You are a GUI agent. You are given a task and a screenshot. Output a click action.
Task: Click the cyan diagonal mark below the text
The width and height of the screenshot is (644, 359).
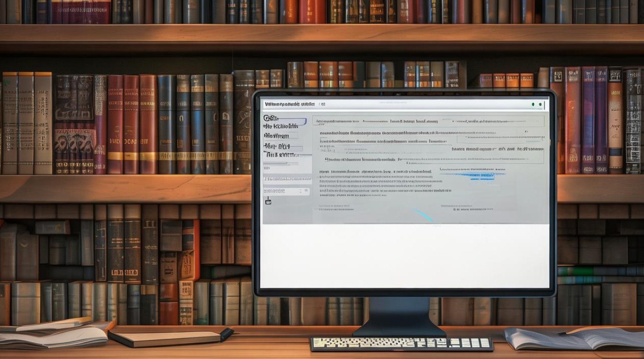[x=424, y=215]
